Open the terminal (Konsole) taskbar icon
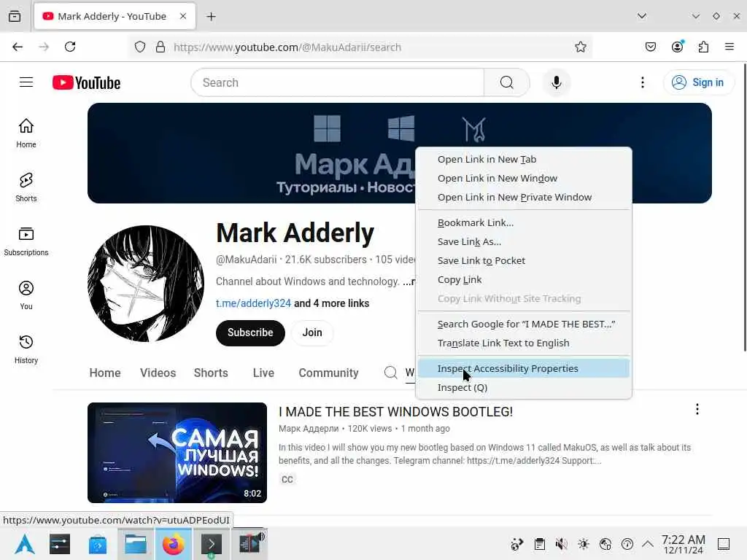747x560 pixels. pyautogui.click(x=212, y=544)
